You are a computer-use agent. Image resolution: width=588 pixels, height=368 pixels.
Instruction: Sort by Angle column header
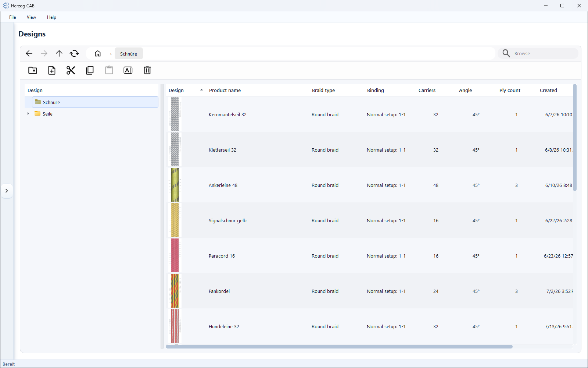click(465, 90)
